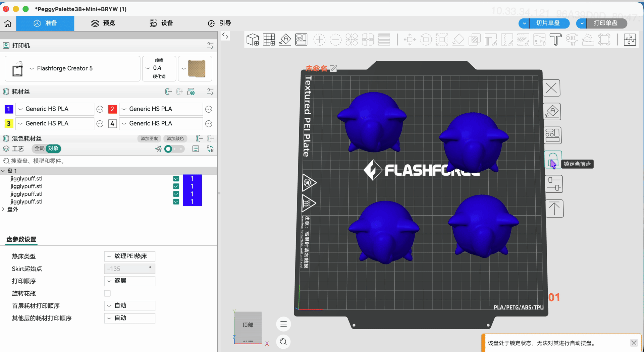This screenshot has height=352, width=644.
Task: Go to the home screen icon
Action: pyautogui.click(x=8, y=23)
